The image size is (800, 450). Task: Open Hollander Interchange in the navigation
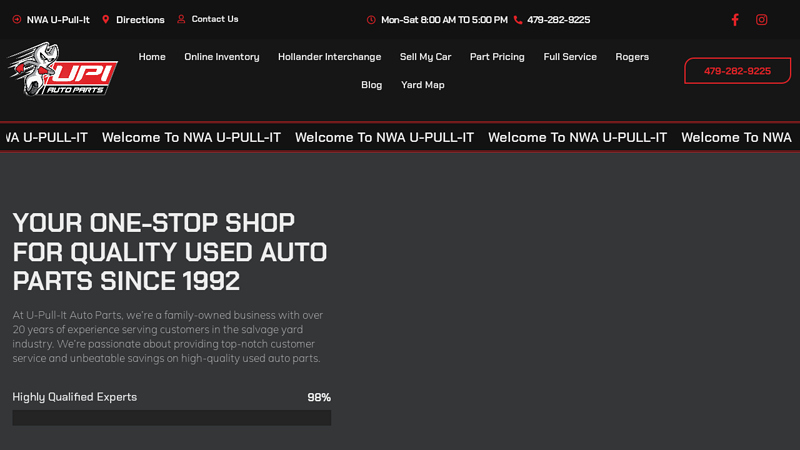(330, 57)
